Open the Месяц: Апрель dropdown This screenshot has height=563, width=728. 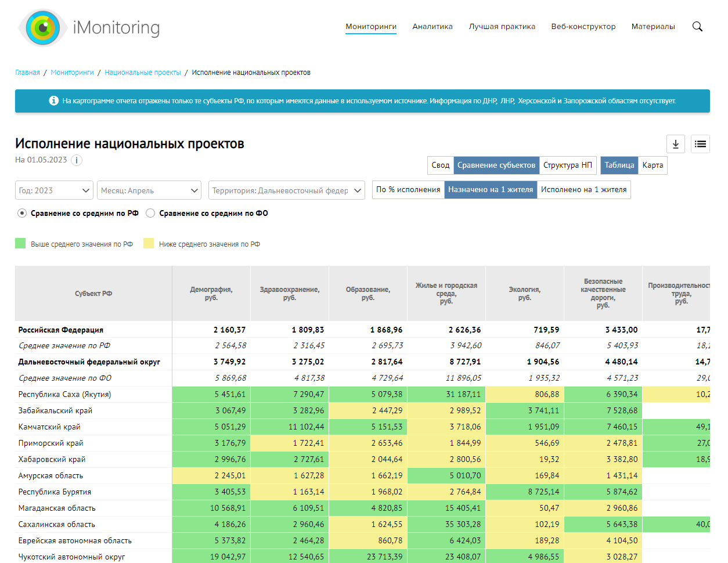click(x=149, y=190)
